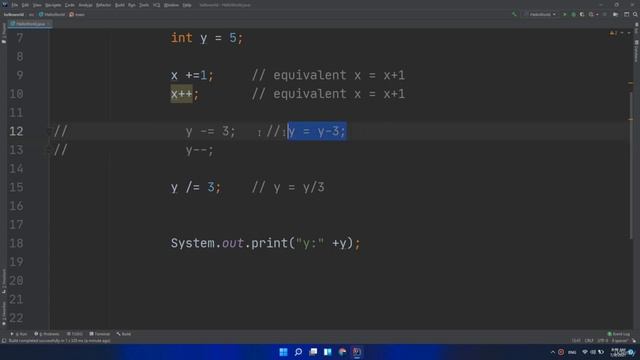The width and height of the screenshot is (640, 360).
Task: Click the spaces indent status entry
Action: point(619,340)
